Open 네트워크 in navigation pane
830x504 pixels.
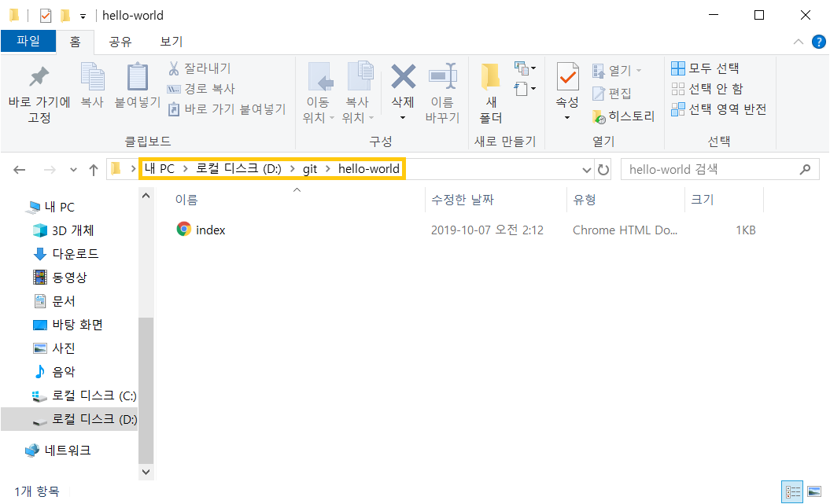(57, 450)
